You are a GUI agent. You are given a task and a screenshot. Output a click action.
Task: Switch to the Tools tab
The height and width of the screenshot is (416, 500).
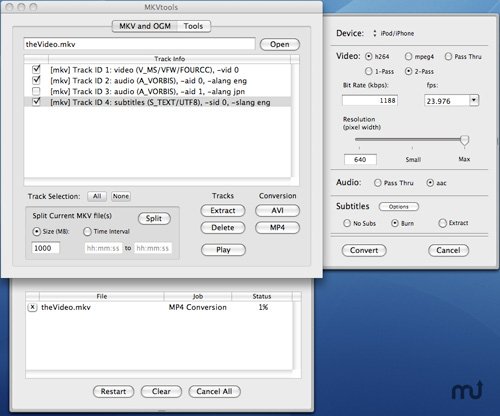(x=193, y=26)
